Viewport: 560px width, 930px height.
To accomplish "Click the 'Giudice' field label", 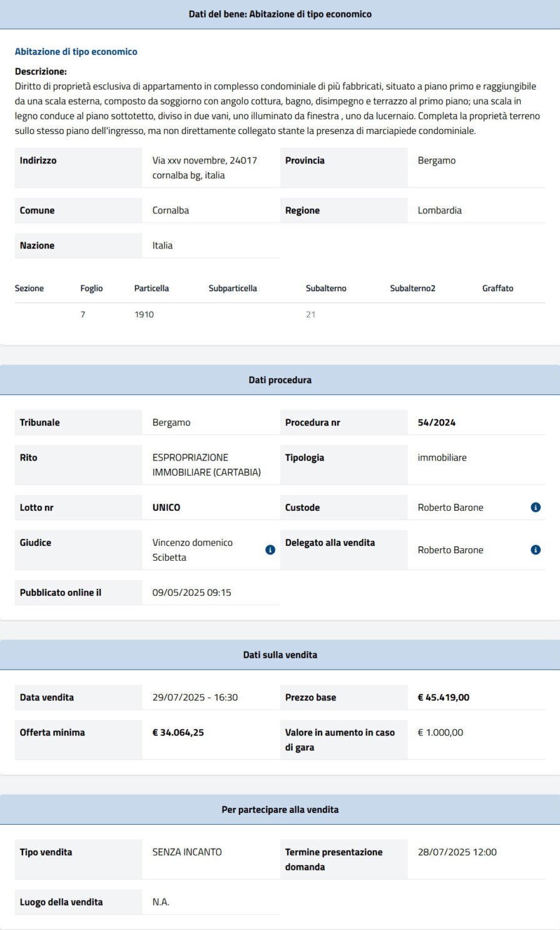I will (36, 543).
